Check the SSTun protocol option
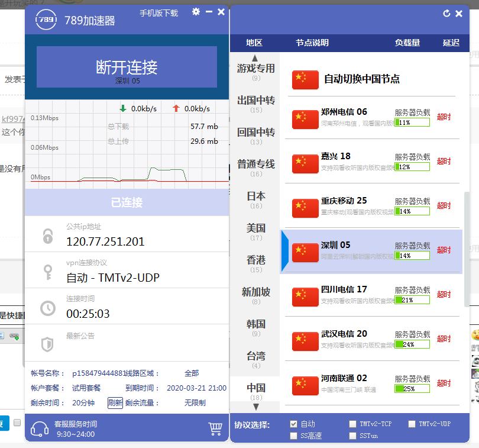 (x=353, y=436)
